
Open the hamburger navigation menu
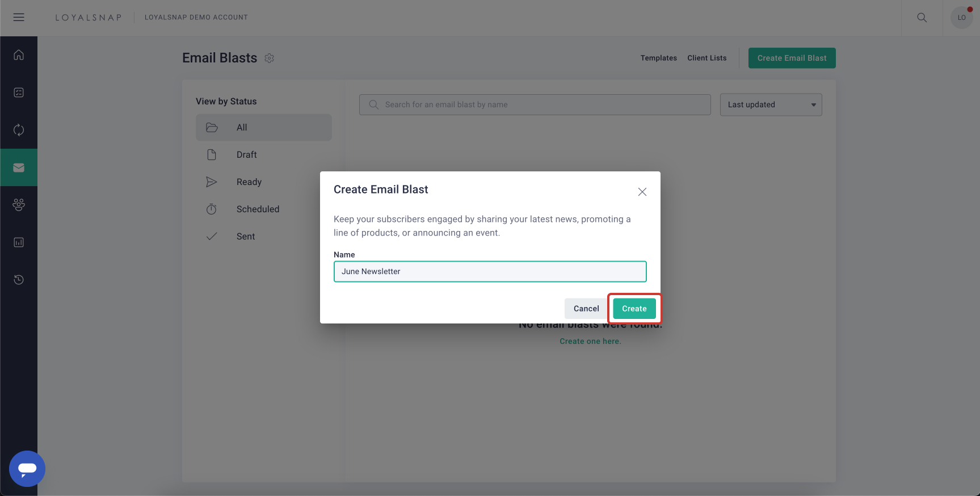tap(19, 18)
